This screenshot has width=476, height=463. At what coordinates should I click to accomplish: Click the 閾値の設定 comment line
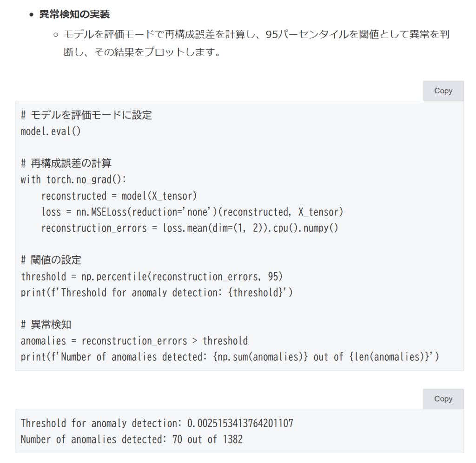pyautogui.click(x=51, y=260)
